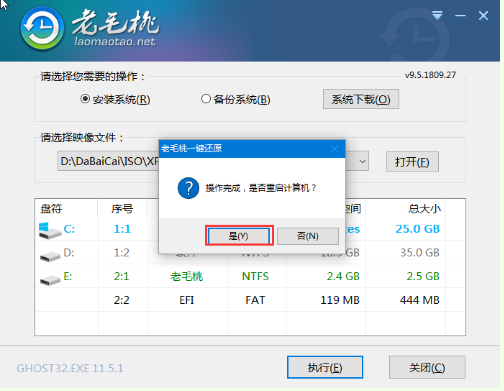Click the blue question mark dialog icon
The height and width of the screenshot is (391, 504).
(188, 188)
